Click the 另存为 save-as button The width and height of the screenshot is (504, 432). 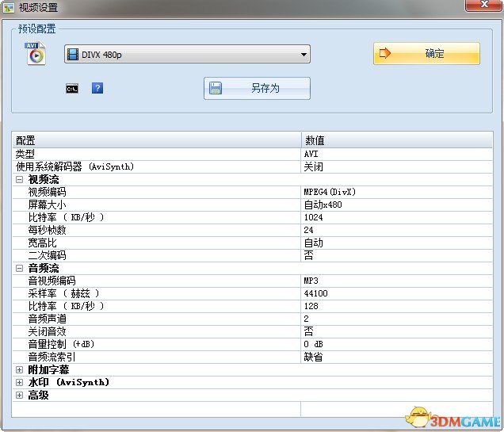coord(257,88)
